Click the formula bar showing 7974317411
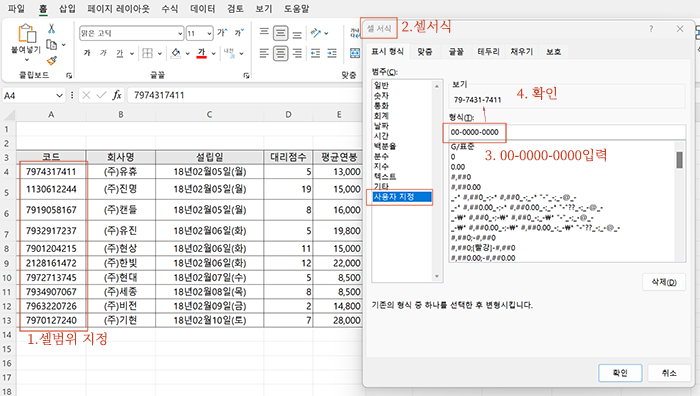 [244, 95]
